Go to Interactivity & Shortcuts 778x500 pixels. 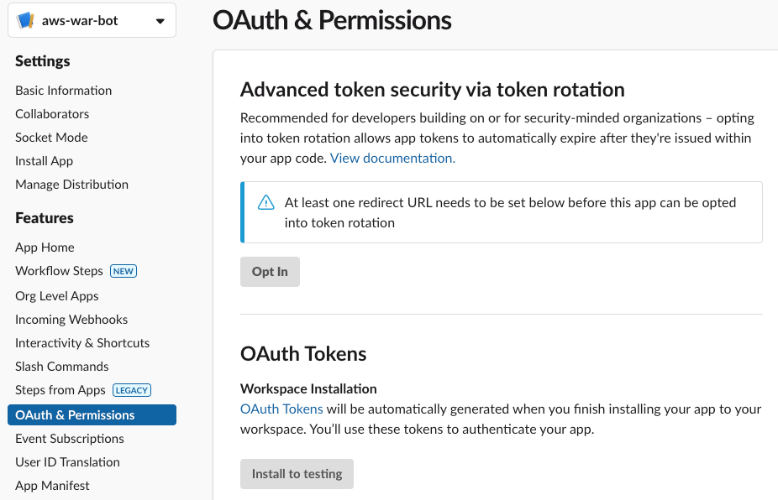pyautogui.click(x=82, y=343)
